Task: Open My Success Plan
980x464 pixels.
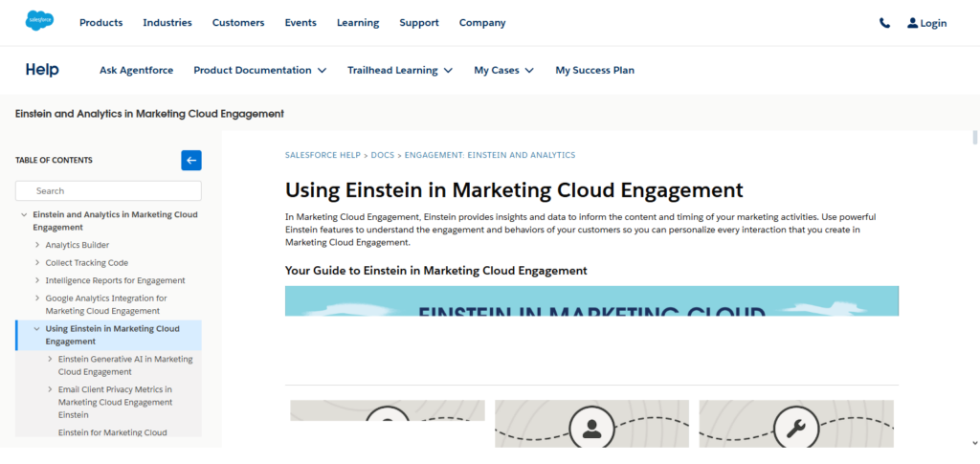Action: (595, 70)
